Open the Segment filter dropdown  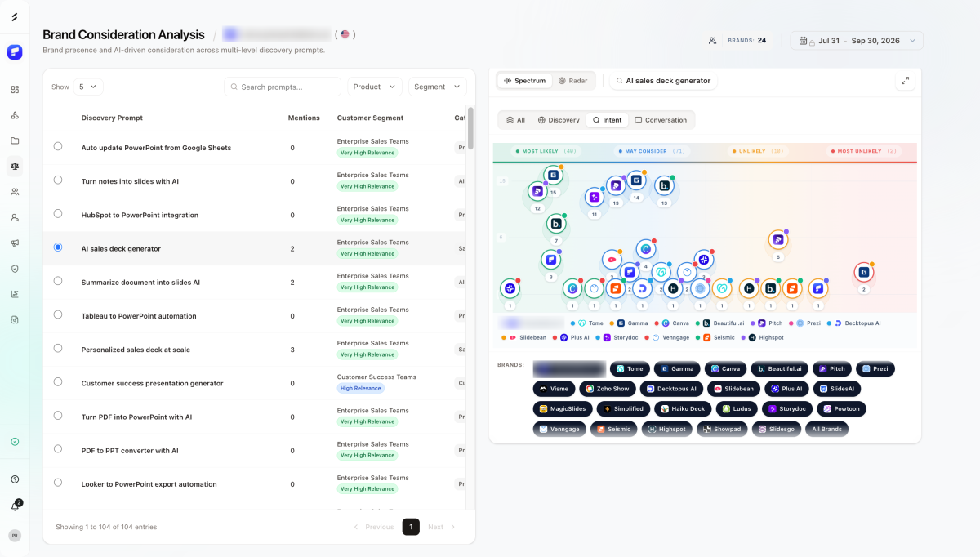tap(437, 87)
